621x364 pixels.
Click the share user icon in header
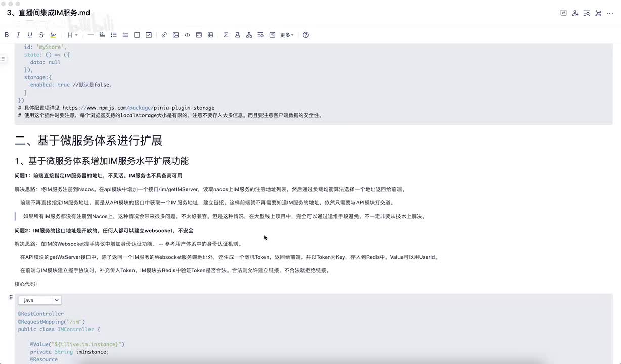click(x=575, y=13)
